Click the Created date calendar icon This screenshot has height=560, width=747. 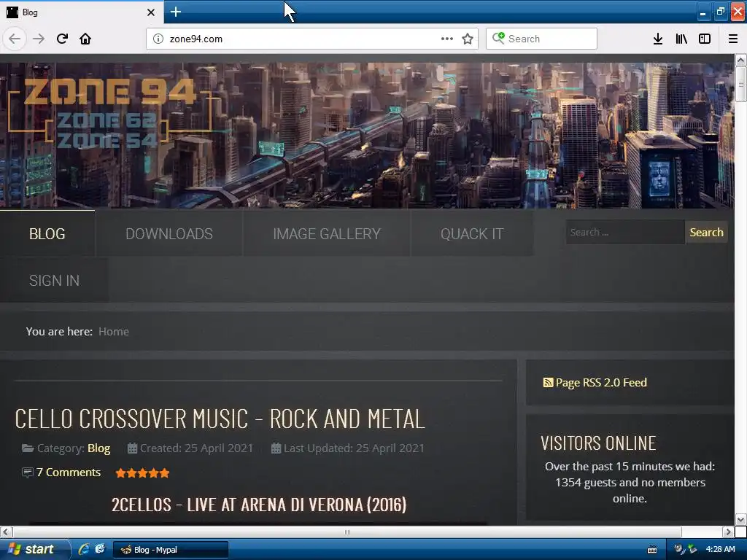133,448
